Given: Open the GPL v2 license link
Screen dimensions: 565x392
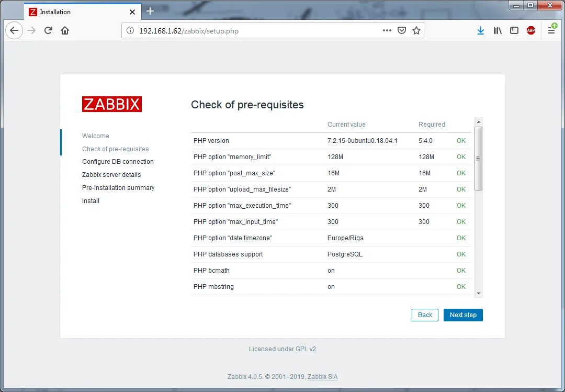Looking at the screenshot, I should pos(306,349).
